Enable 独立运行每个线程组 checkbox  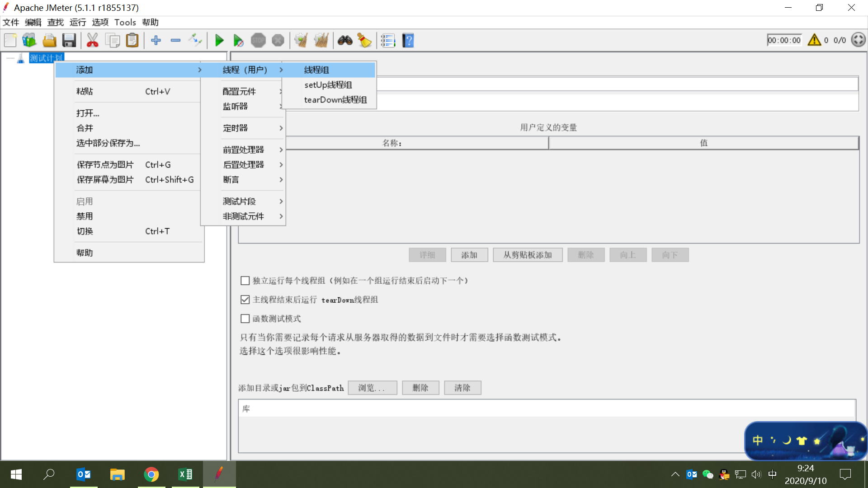click(245, 281)
